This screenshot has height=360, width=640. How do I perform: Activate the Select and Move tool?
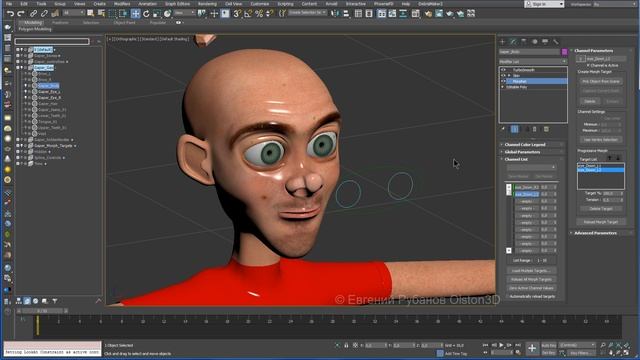click(136, 13)
